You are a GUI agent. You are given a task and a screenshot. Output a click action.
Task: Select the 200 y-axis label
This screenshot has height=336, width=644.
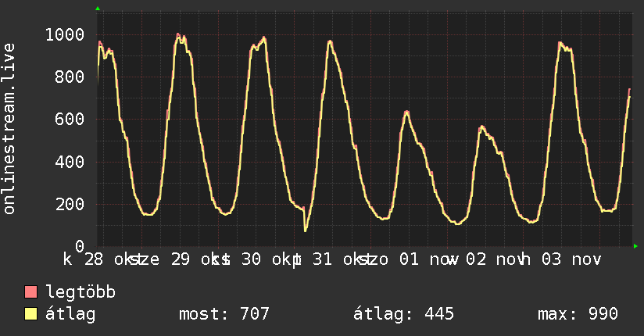coord(70,204)
